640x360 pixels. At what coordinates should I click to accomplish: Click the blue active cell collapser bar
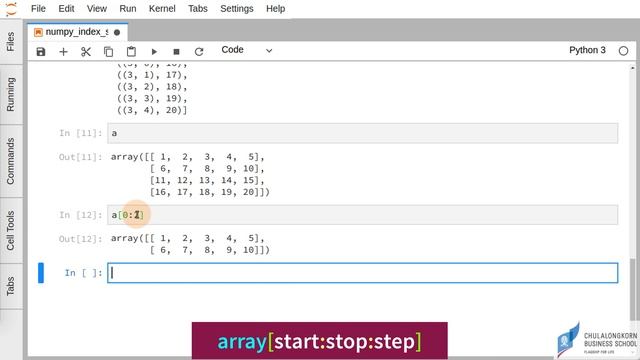click(x=41, y=273)
